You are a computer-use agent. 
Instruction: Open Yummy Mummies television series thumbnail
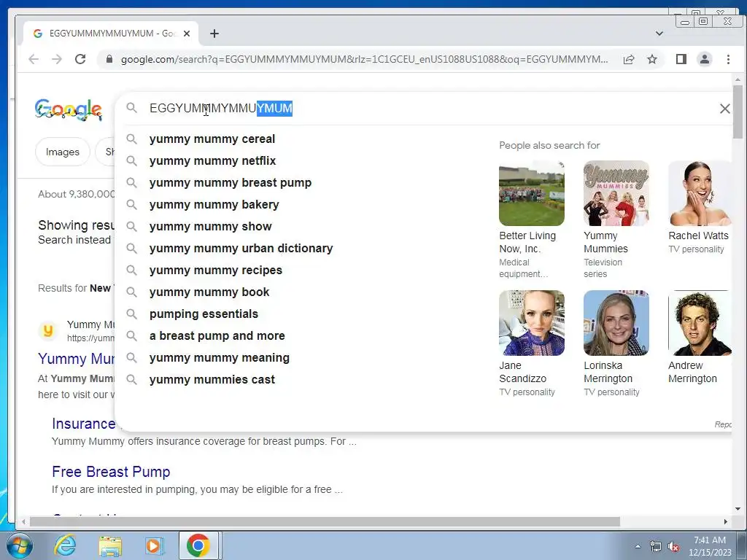(616, 193)
